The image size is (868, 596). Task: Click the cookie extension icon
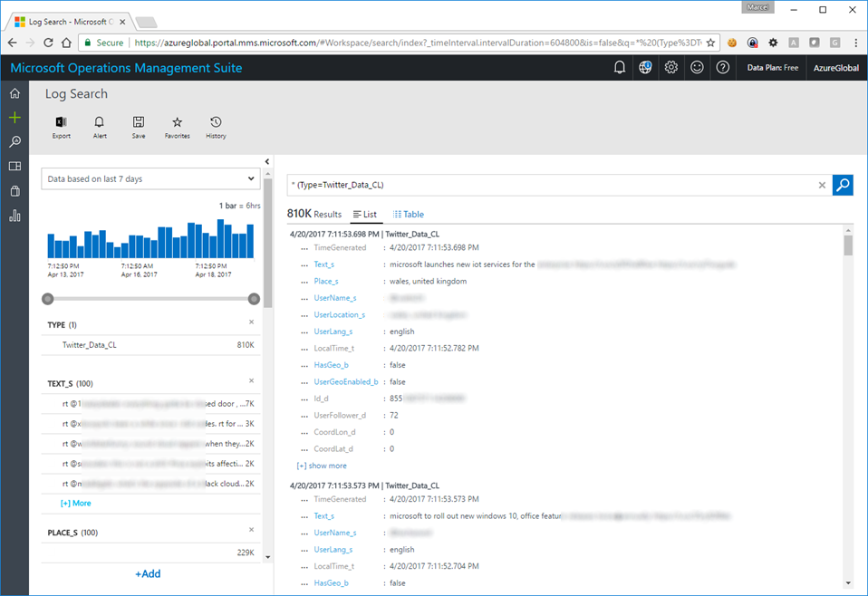coord(732,43)
